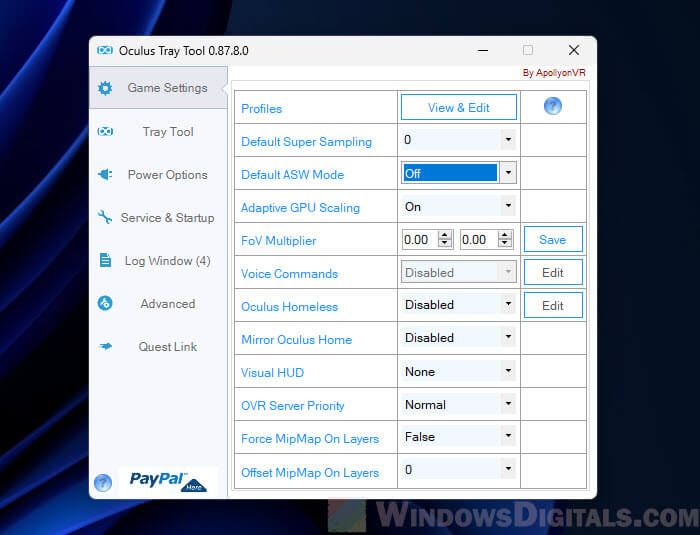Click the Force MipMap On Layers label
The width and height of the screenshot is (700, 535).
pyautogui.click(x=310, y=439)
